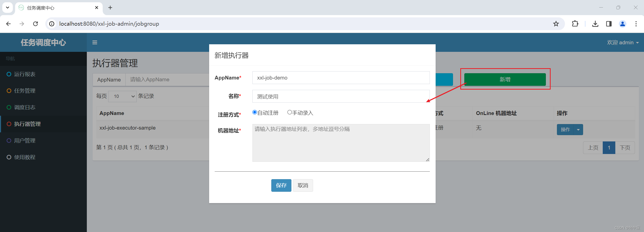Close the 任务调度中心 tab

click(x=97, y=8)
